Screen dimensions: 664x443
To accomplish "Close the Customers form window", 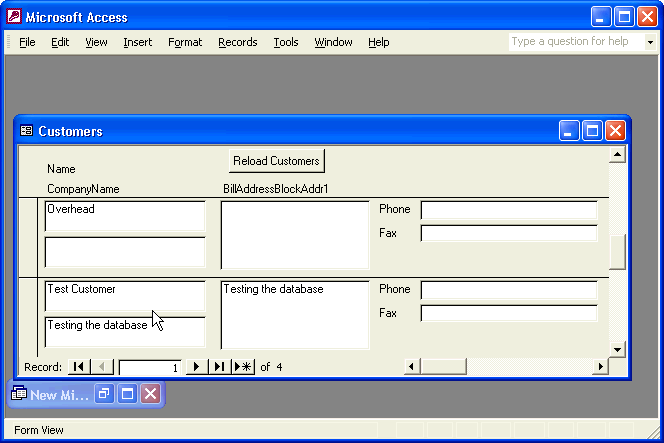I will point(615,130).
